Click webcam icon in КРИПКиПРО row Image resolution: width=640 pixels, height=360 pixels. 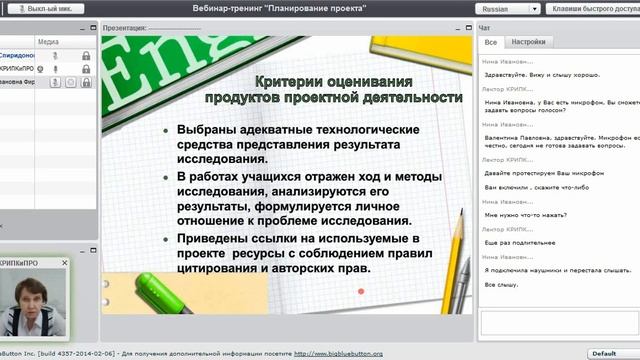[x=40, y=69]
